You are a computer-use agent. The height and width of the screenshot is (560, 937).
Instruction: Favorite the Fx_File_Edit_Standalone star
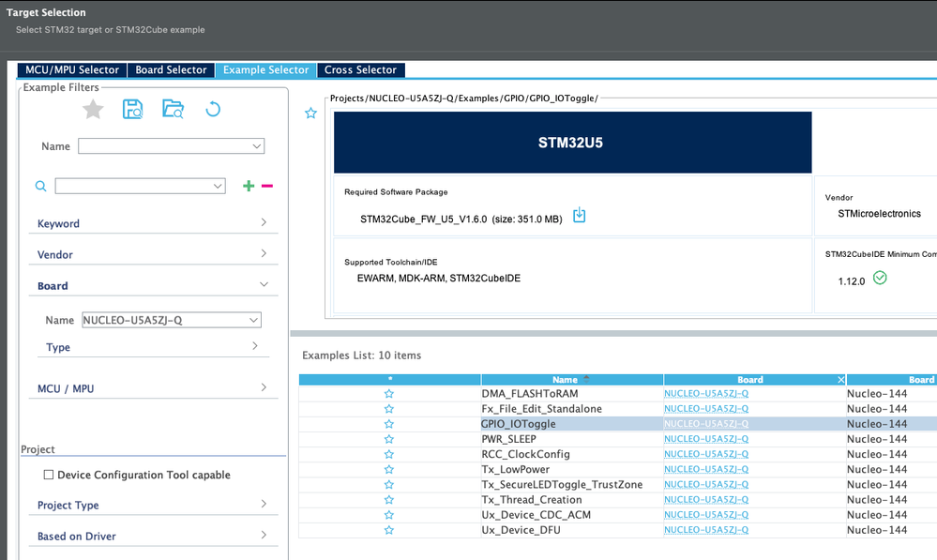pos(389,409)
